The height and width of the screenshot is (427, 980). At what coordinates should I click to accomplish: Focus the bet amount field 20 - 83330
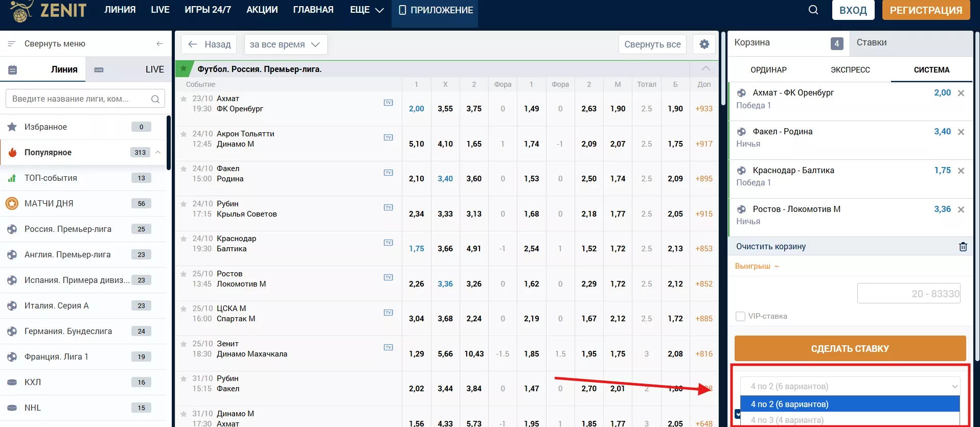pos(908,294)
